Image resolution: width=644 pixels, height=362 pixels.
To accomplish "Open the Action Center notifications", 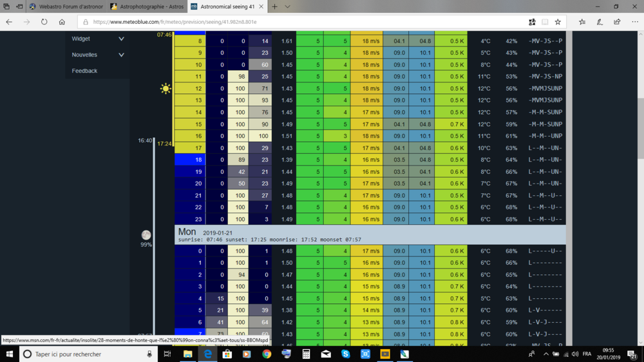I will click(x=632, y=354).
